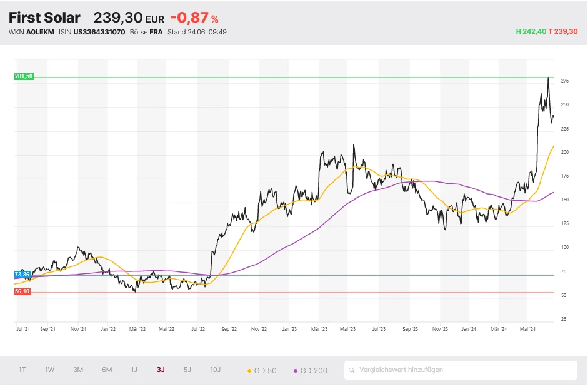Image resolution: width=588 pixels, height=389 pixels.
Task: Select the active 3J range
Action: (x=161, y=370)
